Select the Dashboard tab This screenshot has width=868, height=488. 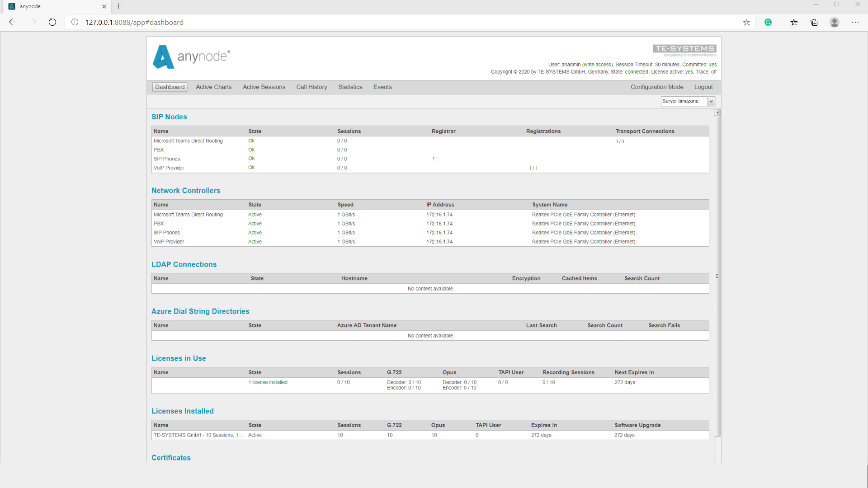[x=170, y=87]
